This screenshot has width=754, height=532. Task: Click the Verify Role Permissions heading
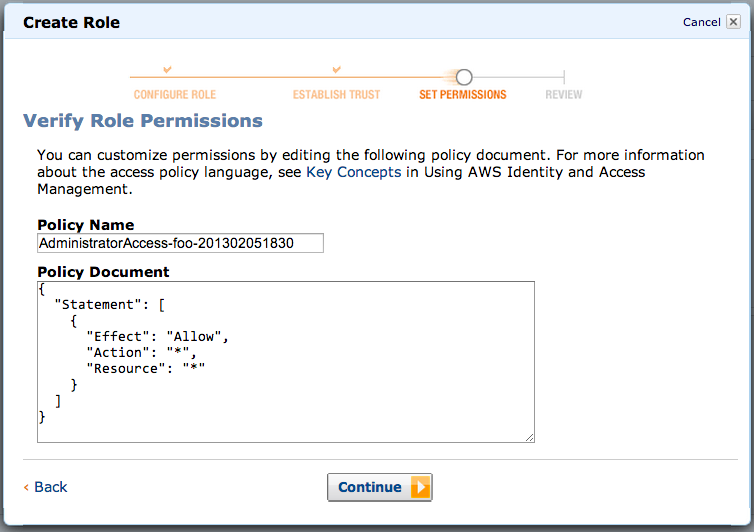click(142, 121)
